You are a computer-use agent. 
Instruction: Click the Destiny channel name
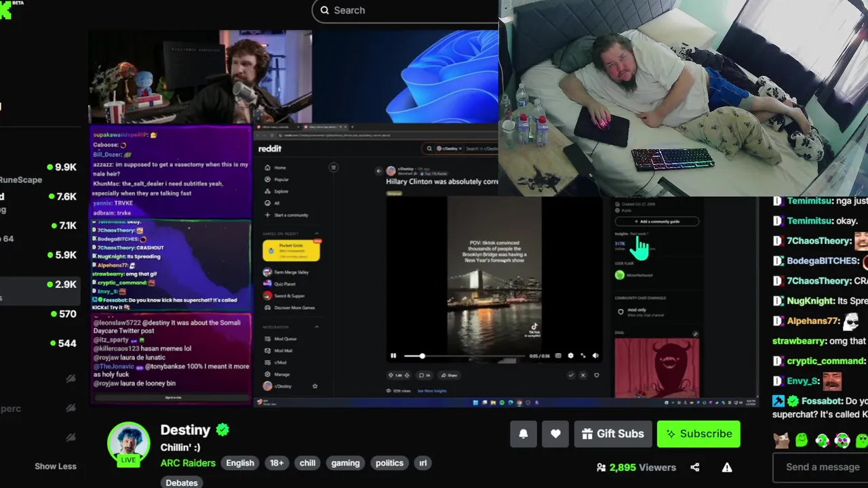coord(185,430)
